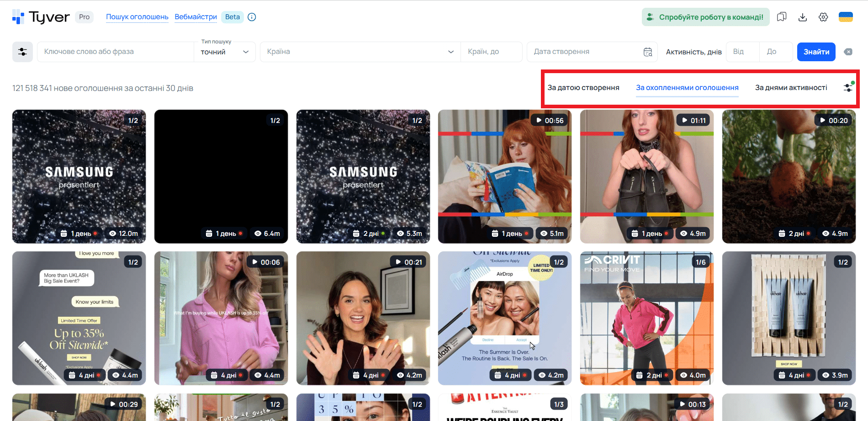
Task: Focus the activity days 'До' field
Action: pyautogui.click(x=776, y=52)
